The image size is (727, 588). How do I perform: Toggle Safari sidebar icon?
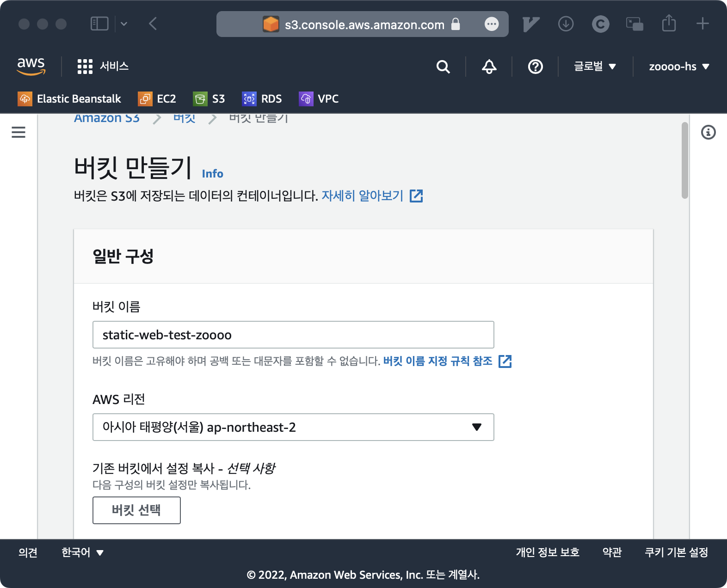[99, 24]
